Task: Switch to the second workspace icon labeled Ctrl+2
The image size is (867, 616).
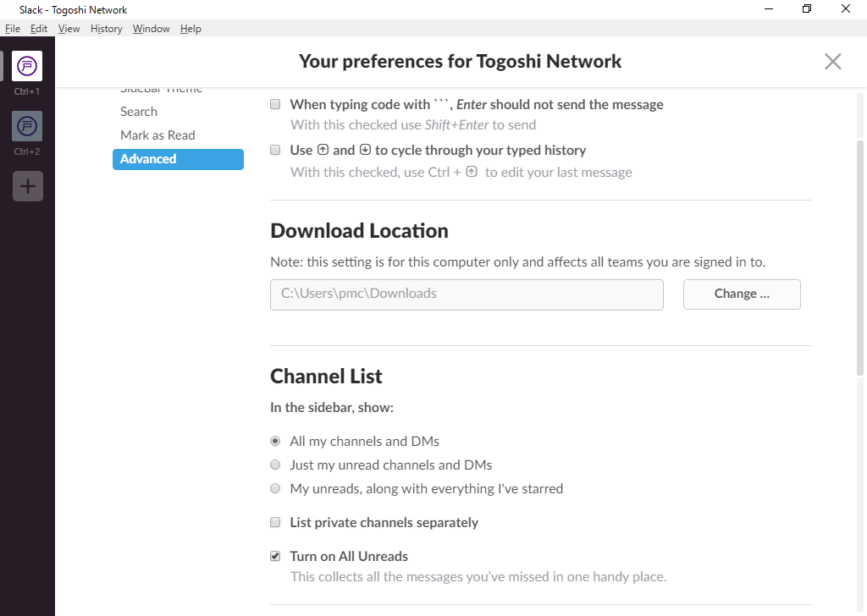Action: pyautogui.click(x=27, y=126)
